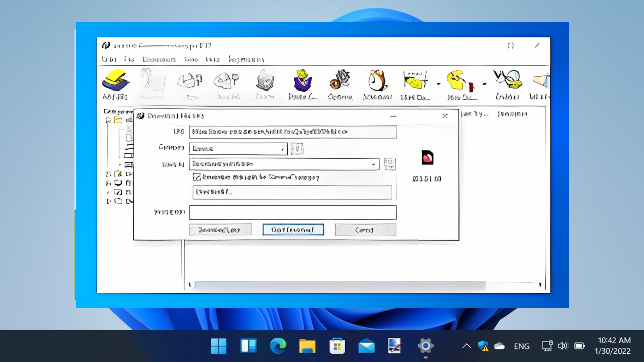This screenshot has width=644, height=362.
Task: Open the Downloads menu
Action: (158, 59)
